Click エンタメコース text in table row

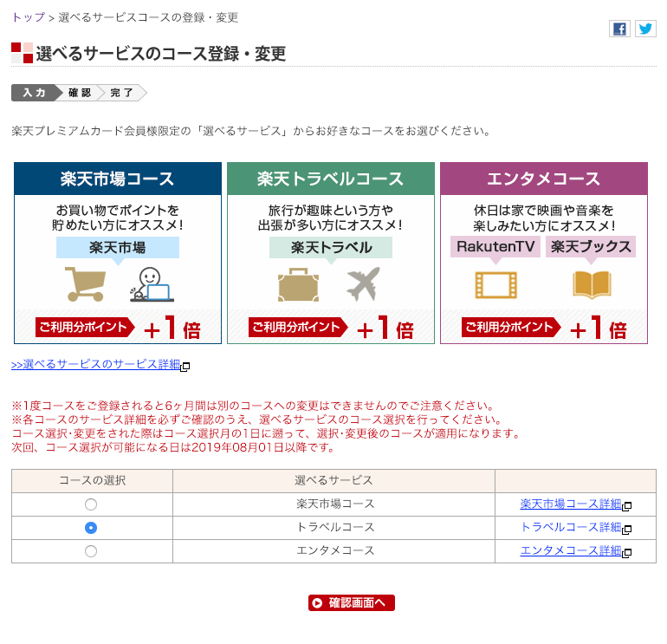(335, 550)
